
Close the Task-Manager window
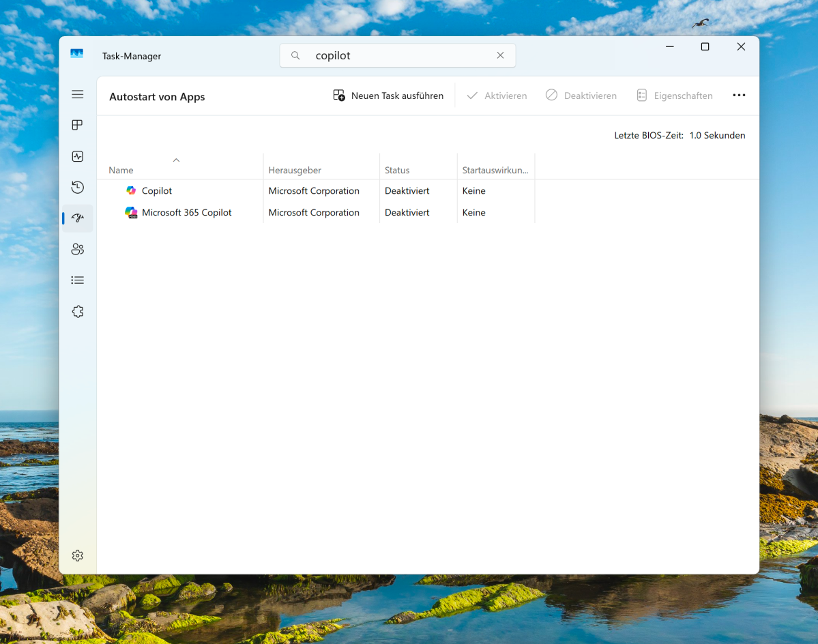pyautogui.click(x=741, y=47)
